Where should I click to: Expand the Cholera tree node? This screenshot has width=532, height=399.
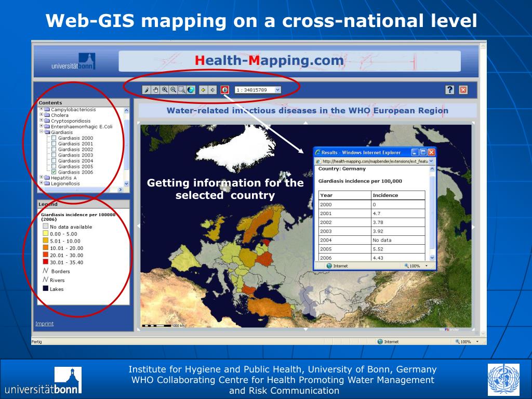coord(42,115)
